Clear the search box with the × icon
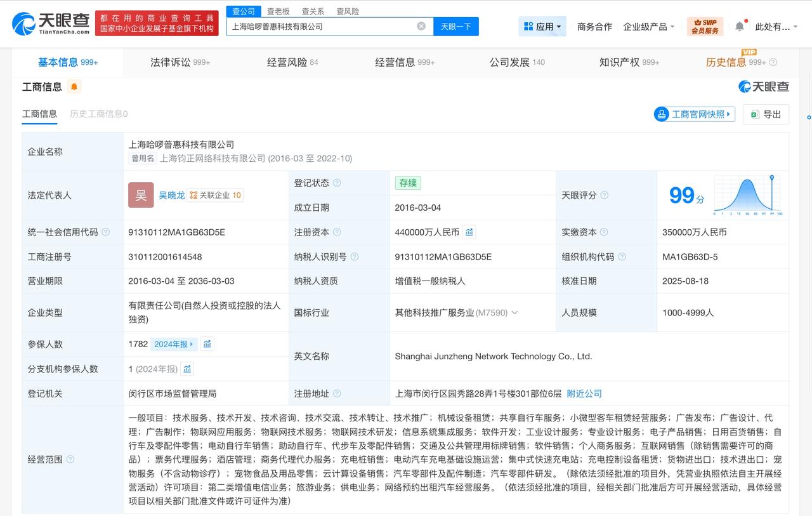Screen dimensions: 812x516 pos(420,26)
